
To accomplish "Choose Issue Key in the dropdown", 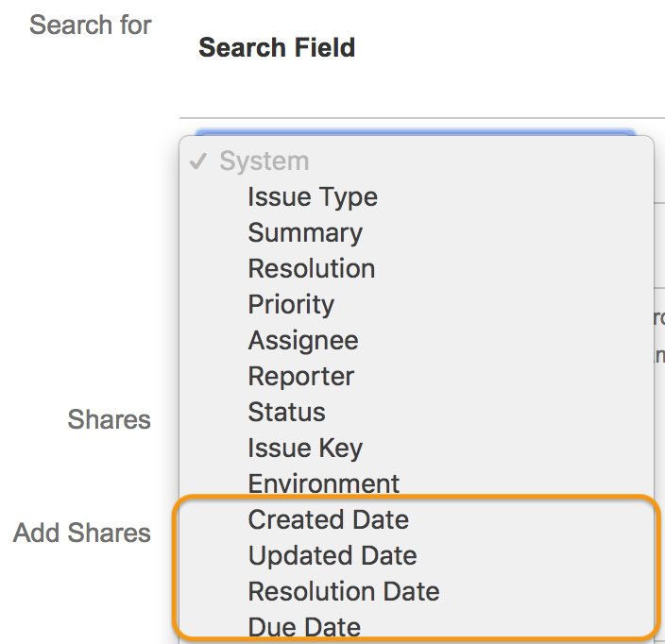I will point(305,449).
